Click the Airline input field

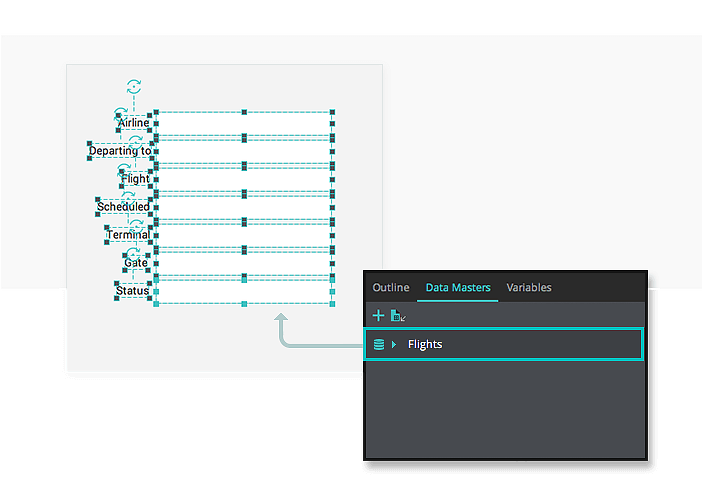coord(244,124)
